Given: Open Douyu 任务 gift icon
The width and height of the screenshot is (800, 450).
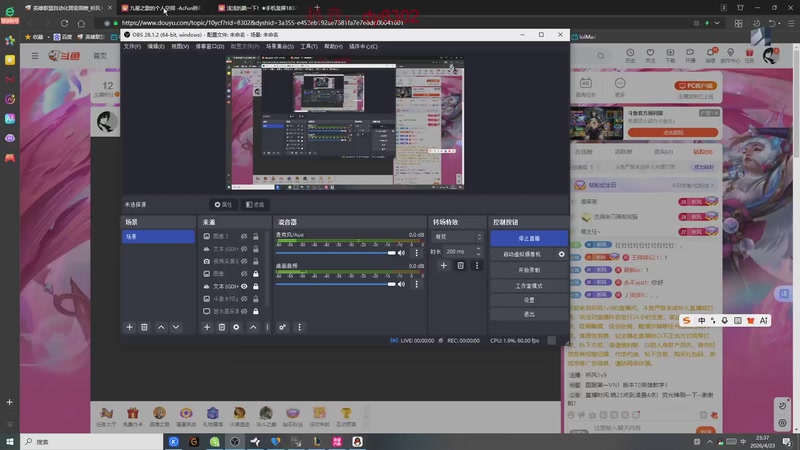Looking at the screenshot, I should click(x=749, y=56).
